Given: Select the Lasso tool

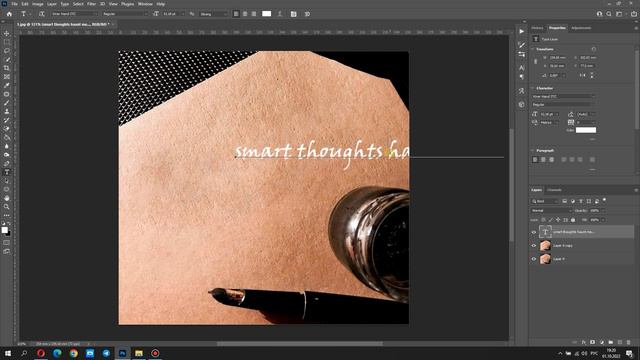Looking at the screenshot, I should [x=7, y=51].
